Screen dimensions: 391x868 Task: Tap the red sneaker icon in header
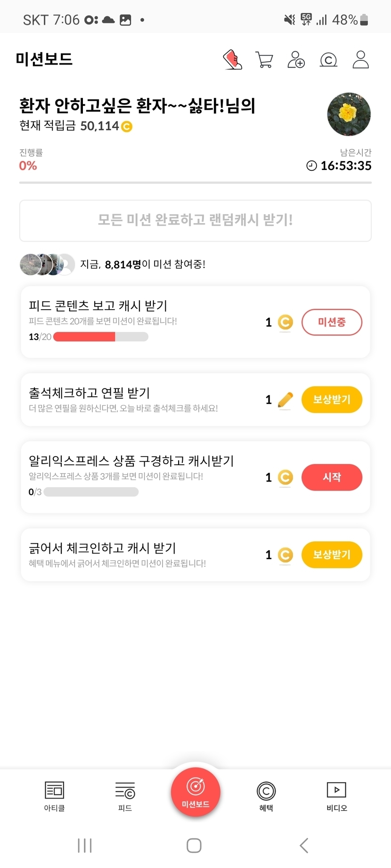232,60
